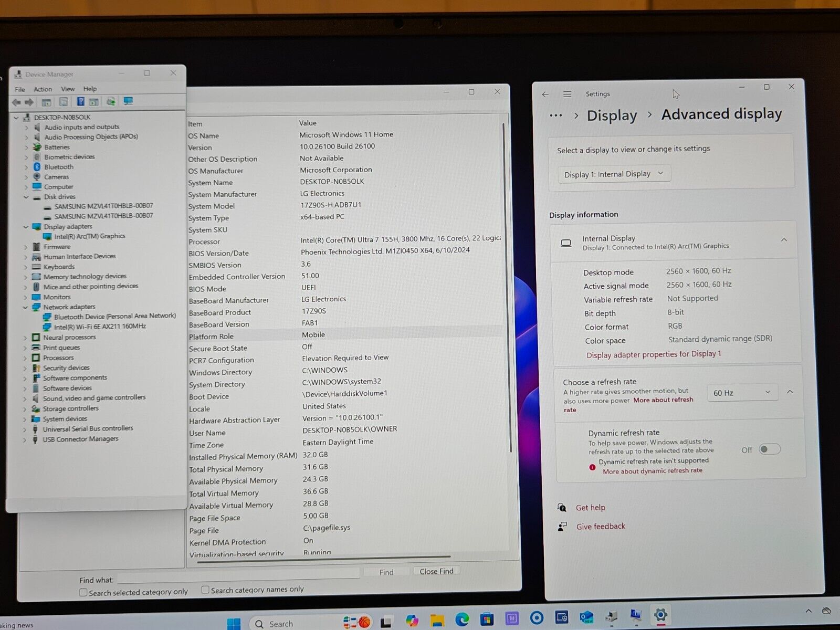
Task: Open the View menu in Device Manager
Action: (x=68, y=89)
